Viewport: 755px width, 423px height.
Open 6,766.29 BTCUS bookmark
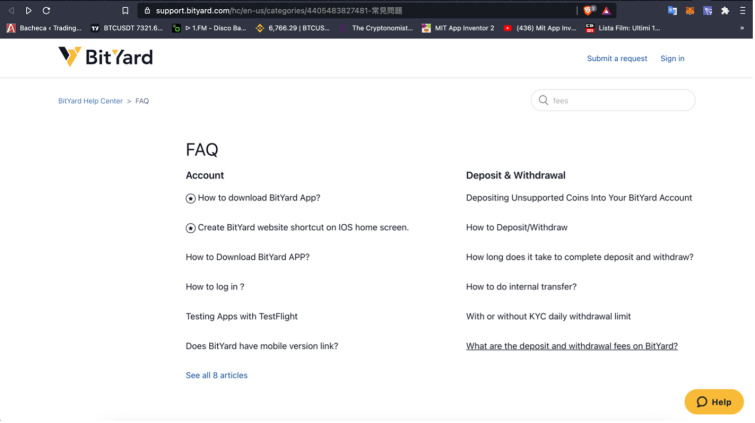click(x=293, y=28)
